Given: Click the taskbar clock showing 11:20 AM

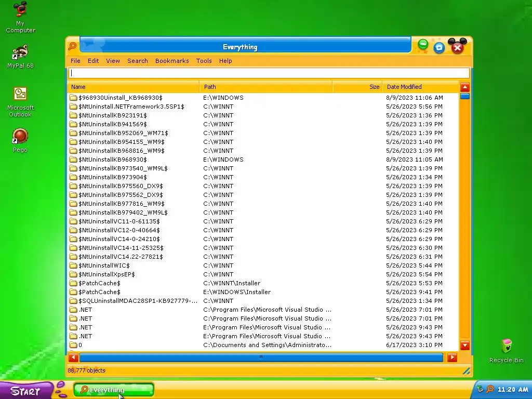Looking at the screenshot, I should pyautogui.click(x=513, y=390).
